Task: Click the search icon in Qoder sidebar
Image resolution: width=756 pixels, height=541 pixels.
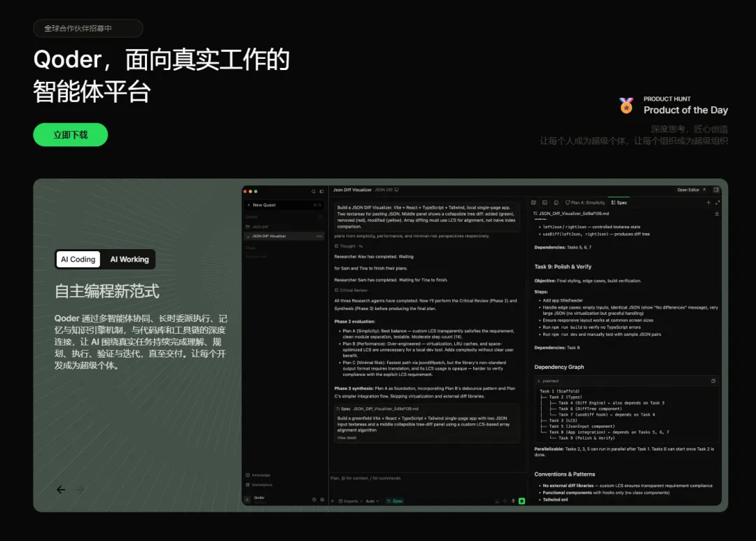Action: 314,192
